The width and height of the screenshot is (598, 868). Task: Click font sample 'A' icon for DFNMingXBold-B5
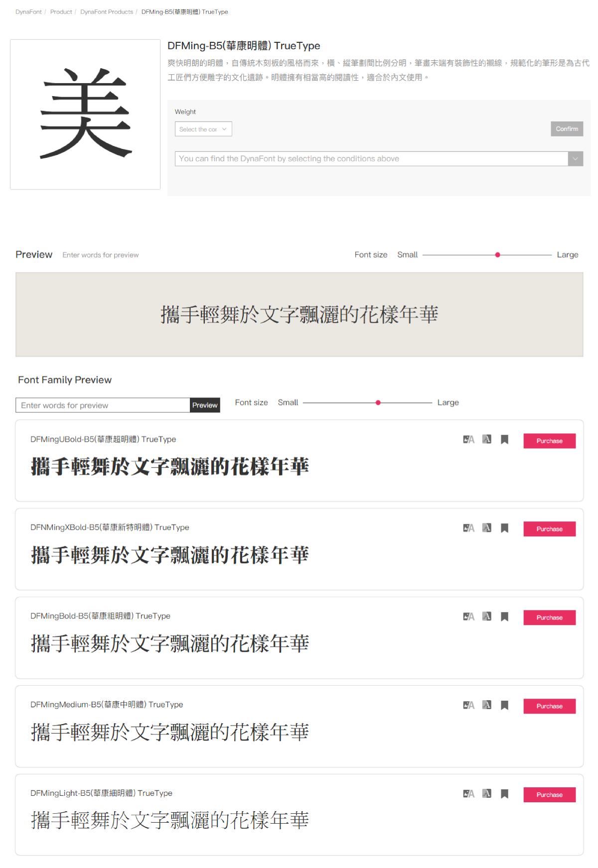487,528
